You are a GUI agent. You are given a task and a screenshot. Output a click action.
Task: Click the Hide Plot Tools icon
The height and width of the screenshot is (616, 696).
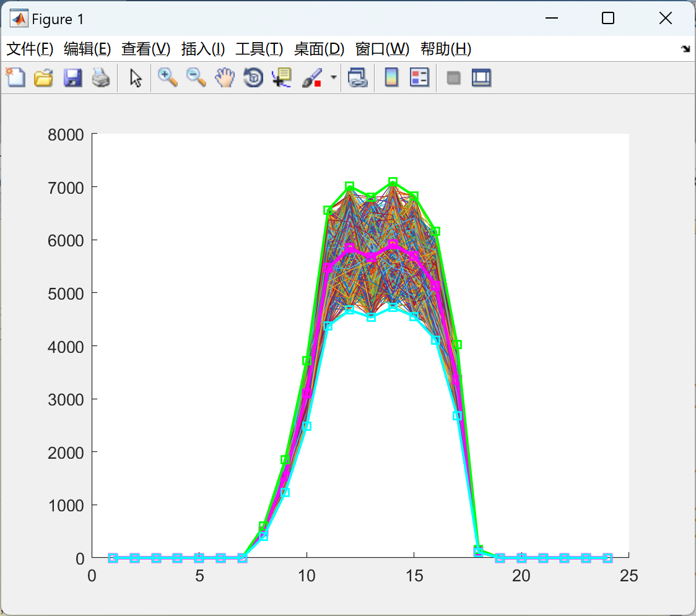[x=453, y=78]
